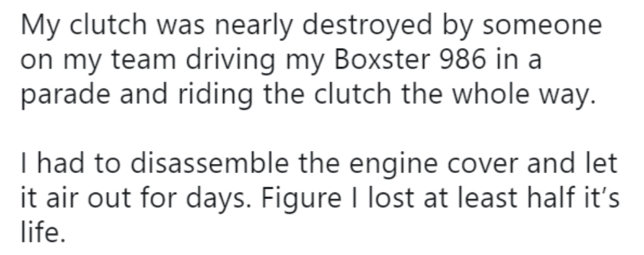
Task: Click the word "Figure" in the second paragraph
Action: [301, 199]
